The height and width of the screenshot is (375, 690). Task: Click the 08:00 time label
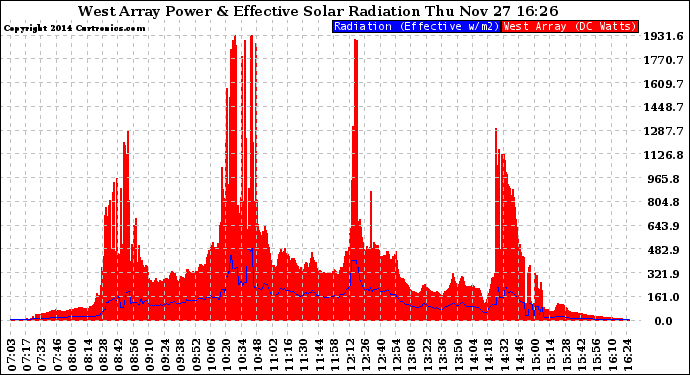pos(73,354)
